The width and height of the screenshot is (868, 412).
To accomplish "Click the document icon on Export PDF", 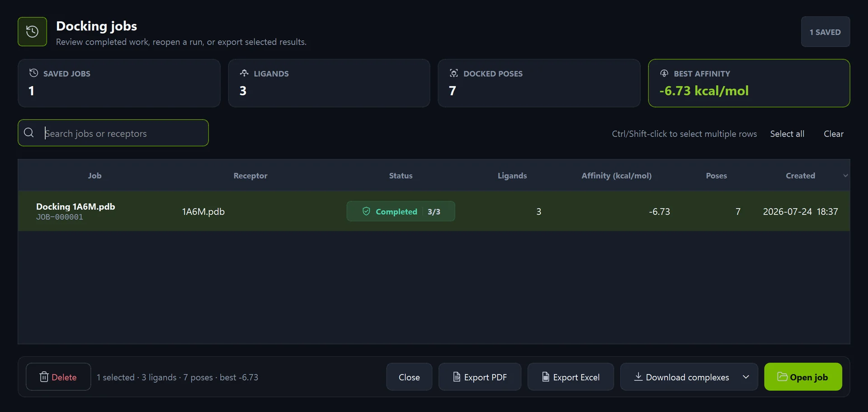I will (457, 377).
